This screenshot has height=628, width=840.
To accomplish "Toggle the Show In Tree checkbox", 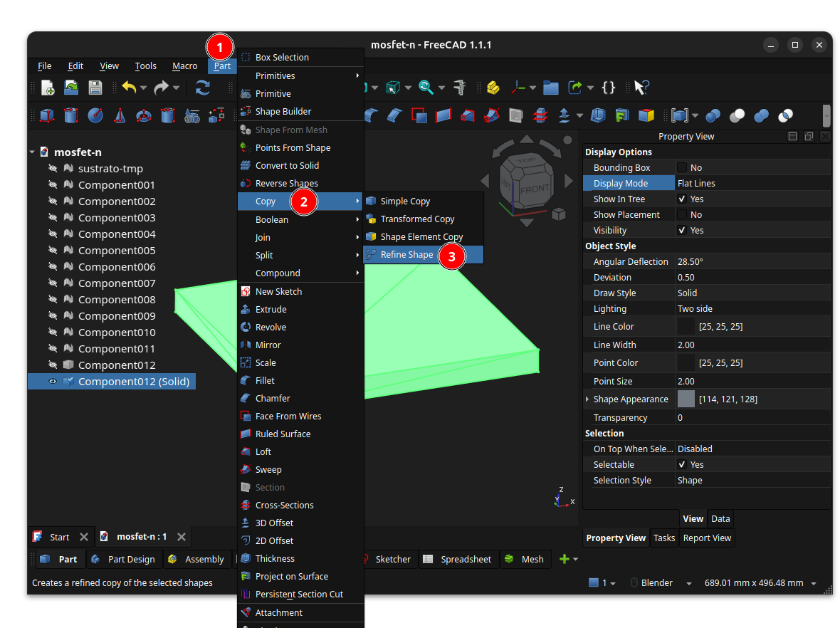I will tap(682, 199).
